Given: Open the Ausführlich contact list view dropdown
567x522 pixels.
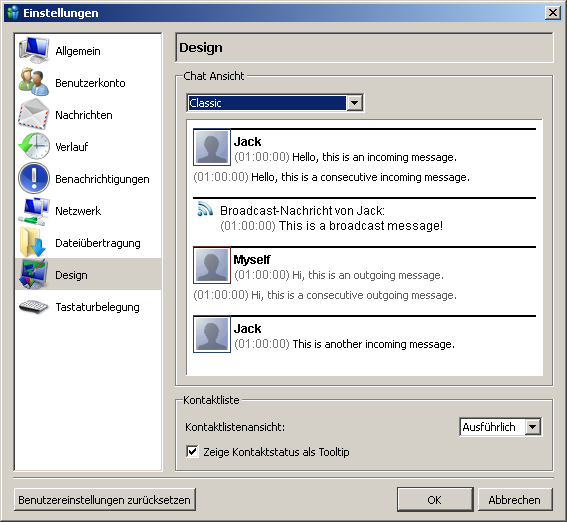Looking at the screenshot, I should 500,427.
